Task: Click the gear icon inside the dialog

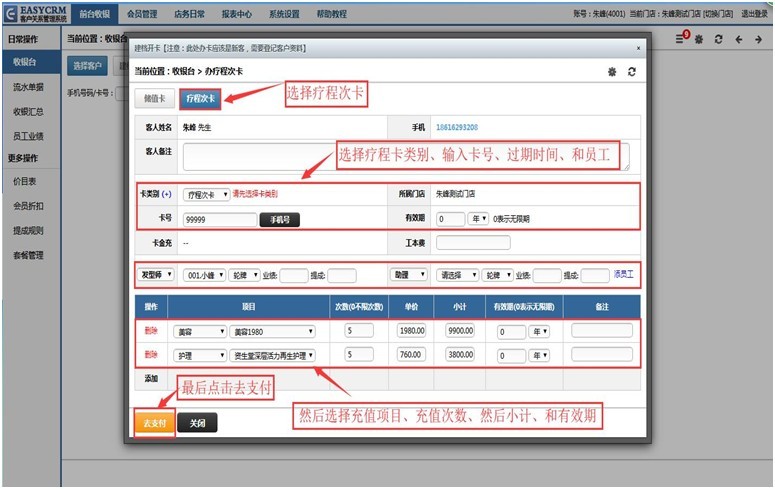Action: [x=612, y=72]
